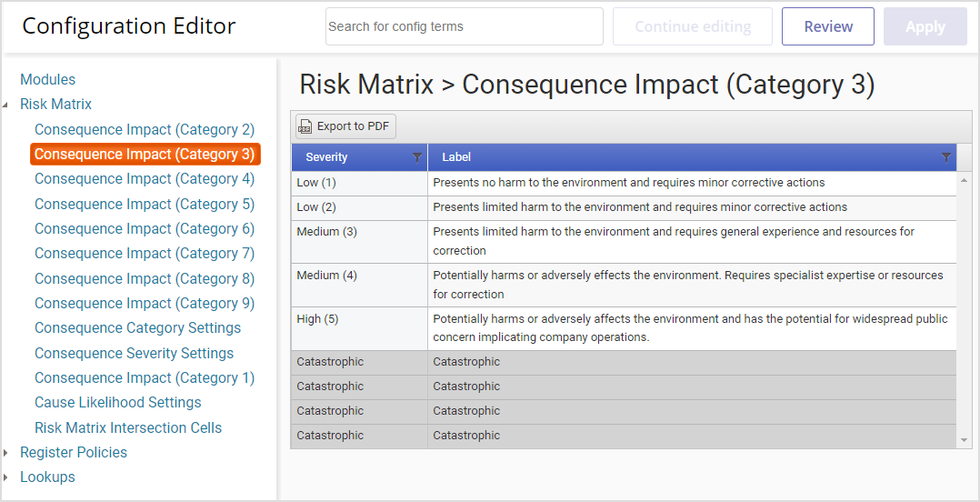The height and width of the screenshot is (502, 980).
Task: Click the Export to PDF icon
Action: [305, 126]
